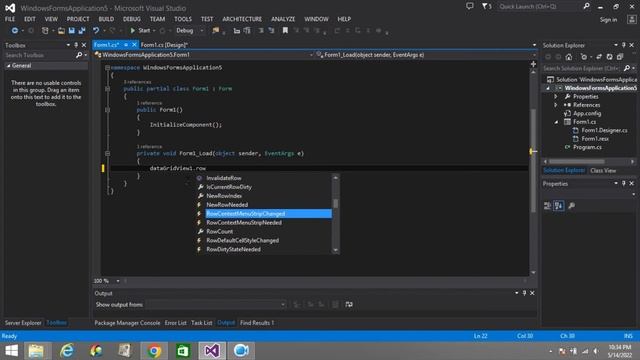Toggle auto-hide pin on Output panel
The width and height of the screenshot is (640, 360).
tap(524, 293)
